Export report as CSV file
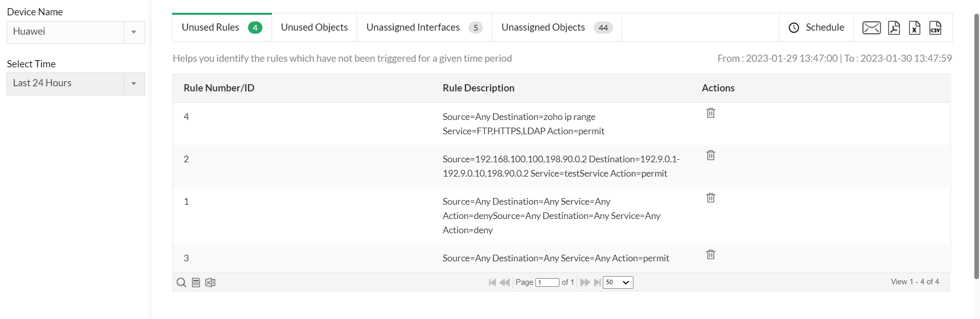The width and height of the screenshot is (980, 319). click(935, 28)
